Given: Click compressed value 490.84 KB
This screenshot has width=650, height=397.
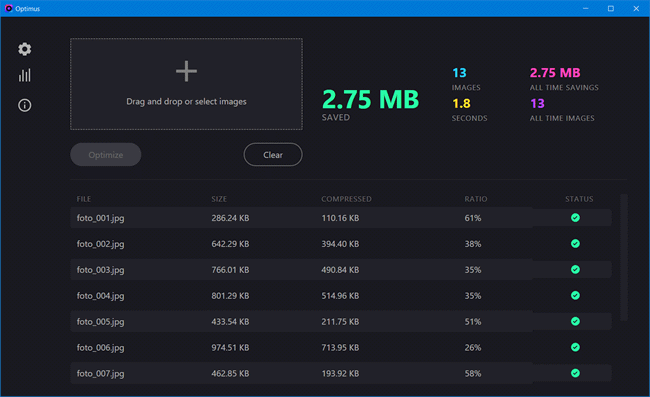Looking at the screenshot, I should [340, 270].
